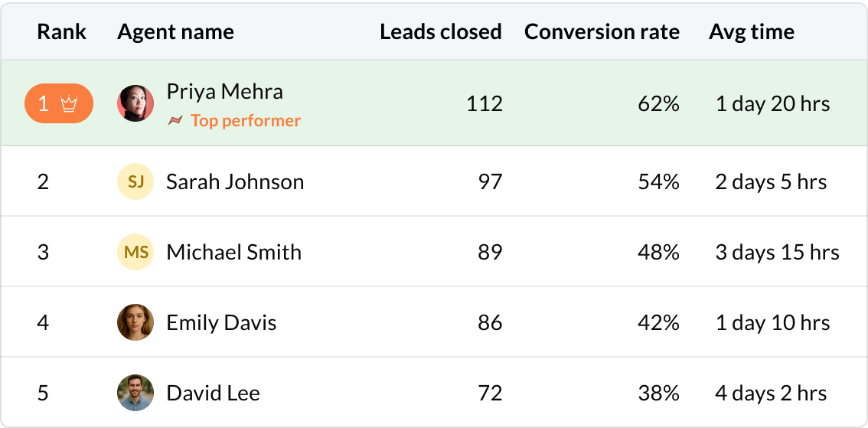This screenshot has height=428, width=868.
Task: Sort by Conversion rate column header
Action: [x=602, y=31]
